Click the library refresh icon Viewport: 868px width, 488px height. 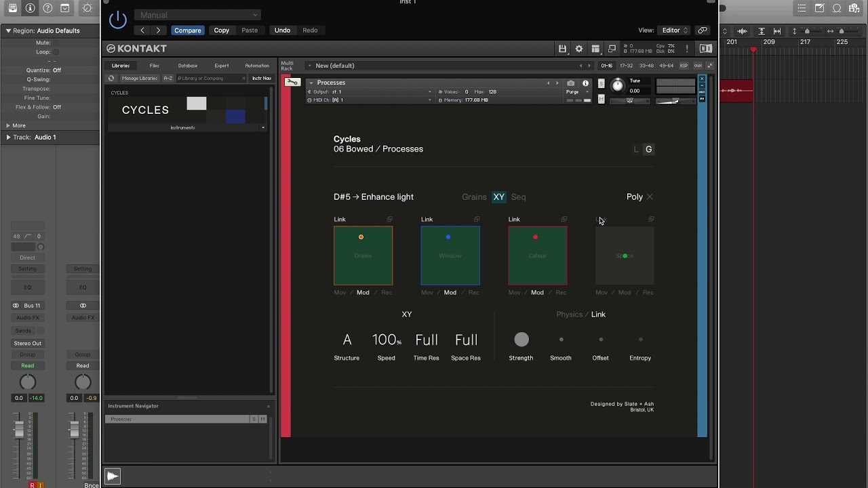[x=112, y=79]
